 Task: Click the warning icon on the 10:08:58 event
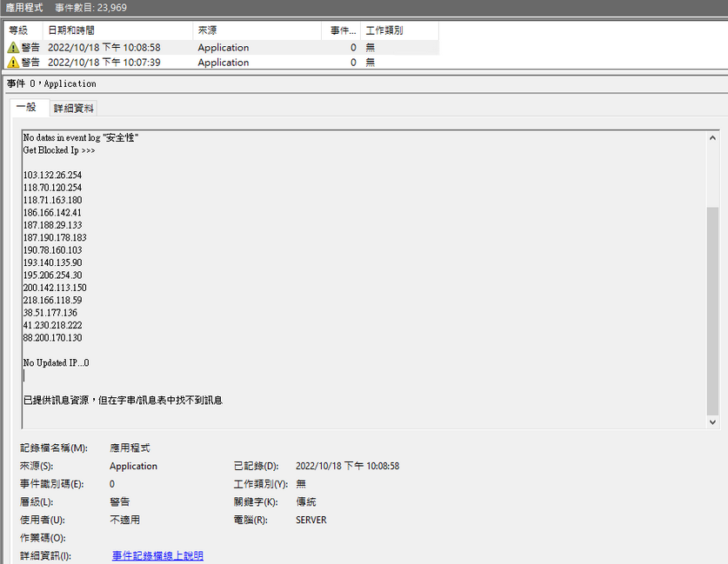click(12, 48)
